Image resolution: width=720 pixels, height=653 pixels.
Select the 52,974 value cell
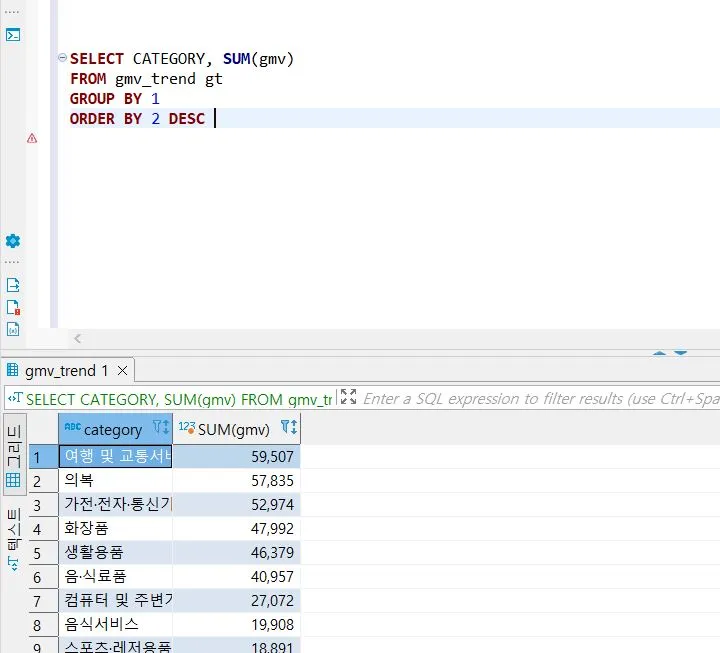click(236, 504)
